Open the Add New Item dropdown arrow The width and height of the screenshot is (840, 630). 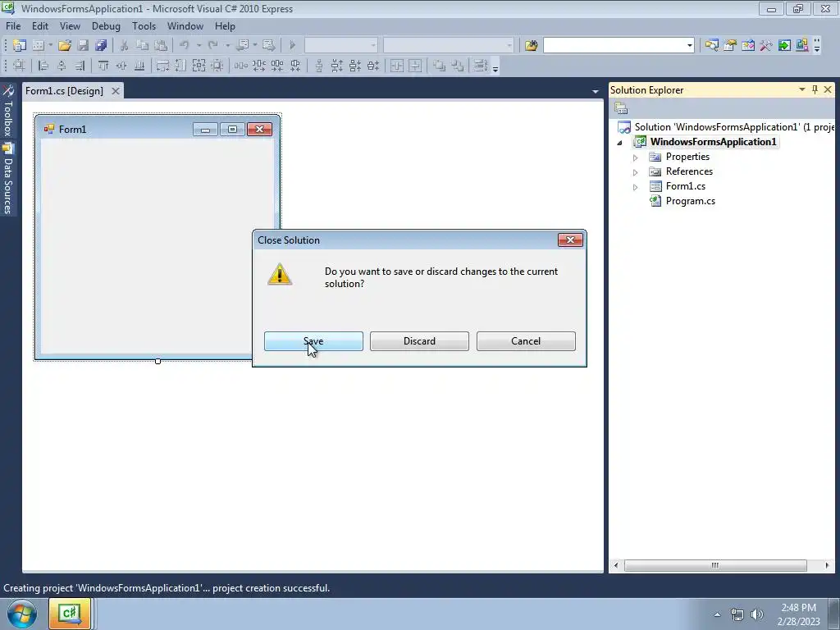[x=50, y=46]
